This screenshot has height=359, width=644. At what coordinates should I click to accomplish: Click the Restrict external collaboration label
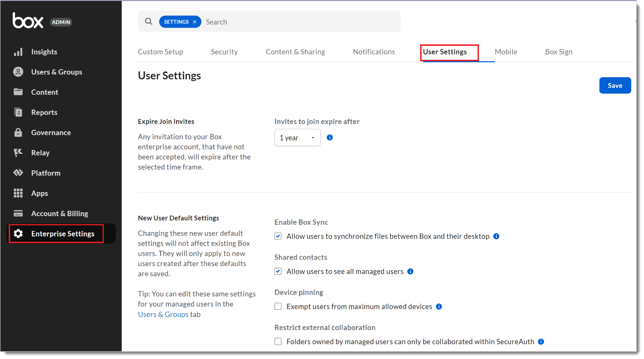pyautogui.click(x=325, y=328)
